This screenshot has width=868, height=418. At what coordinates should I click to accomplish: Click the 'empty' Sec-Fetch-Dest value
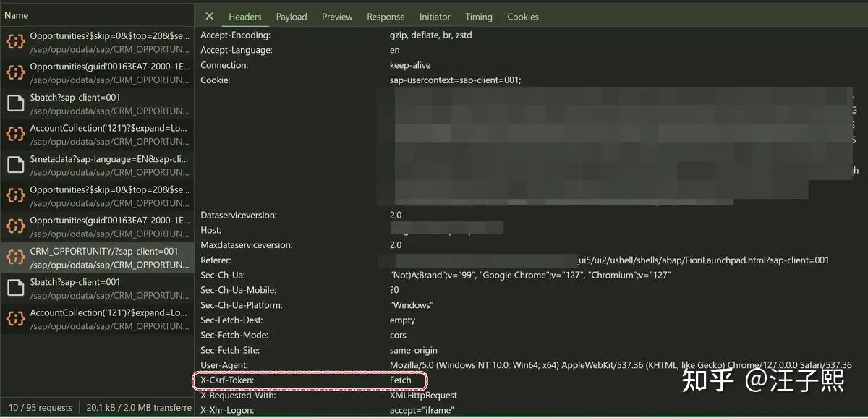click(402, 320)
